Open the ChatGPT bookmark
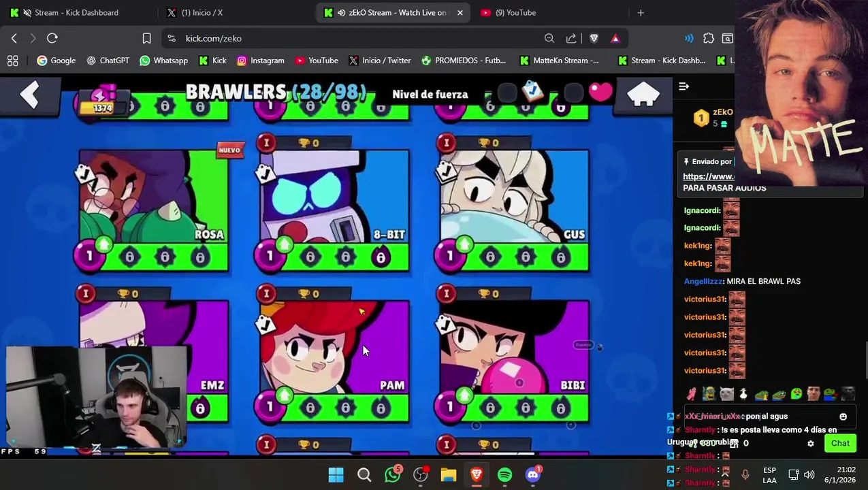The image size is (868, 490). point(108,61)
